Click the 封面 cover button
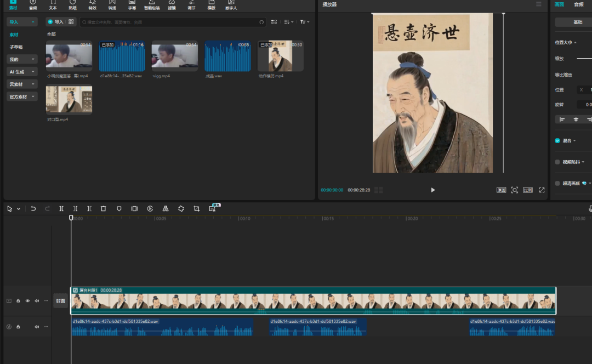592x364 pixels. tap(60, 301)
